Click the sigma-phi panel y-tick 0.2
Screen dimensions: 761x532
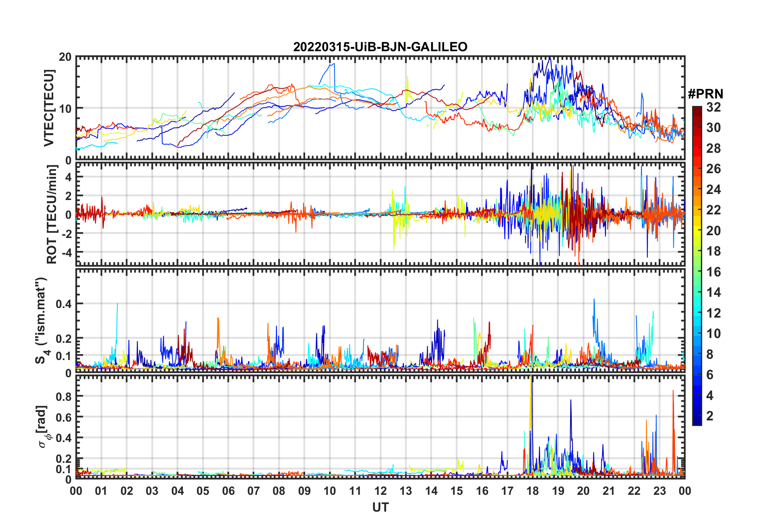click(64, 459)
